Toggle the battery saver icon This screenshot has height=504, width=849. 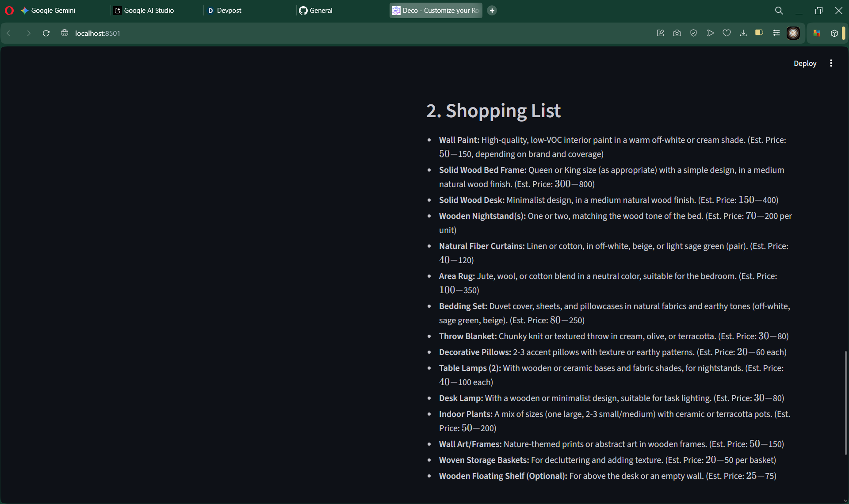[x=759, y=33]
